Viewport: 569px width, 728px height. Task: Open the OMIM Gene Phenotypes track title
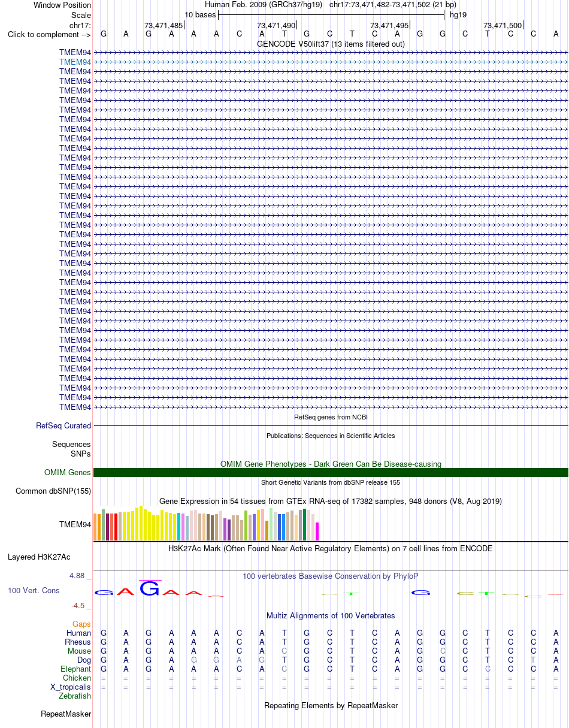point(331,464)
